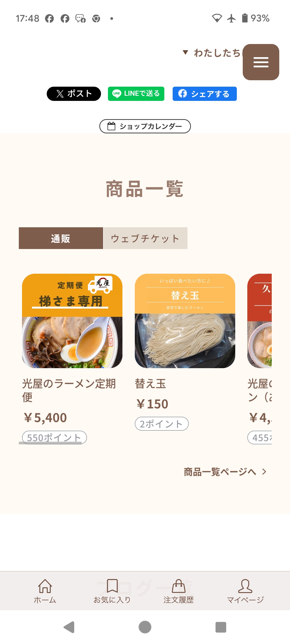The image size is (290, 644).
Task: Go to 商品一覧ページへ link
Action: point(220,472)
